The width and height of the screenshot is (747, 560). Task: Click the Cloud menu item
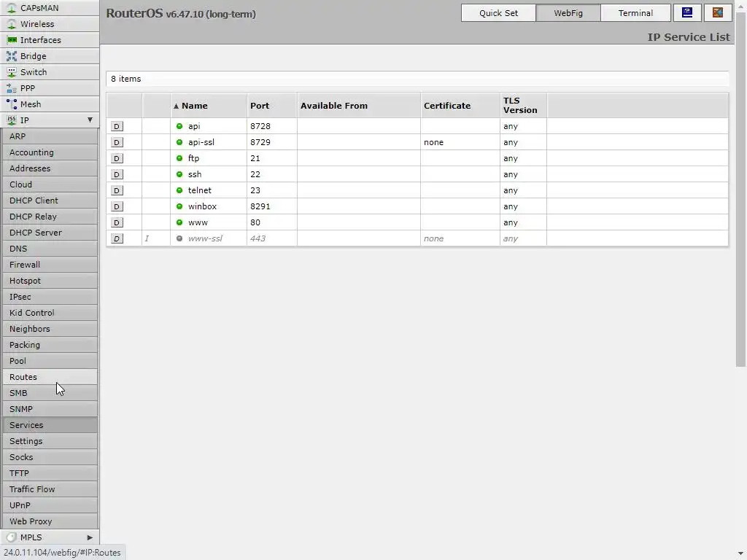(x=50, y=184)
